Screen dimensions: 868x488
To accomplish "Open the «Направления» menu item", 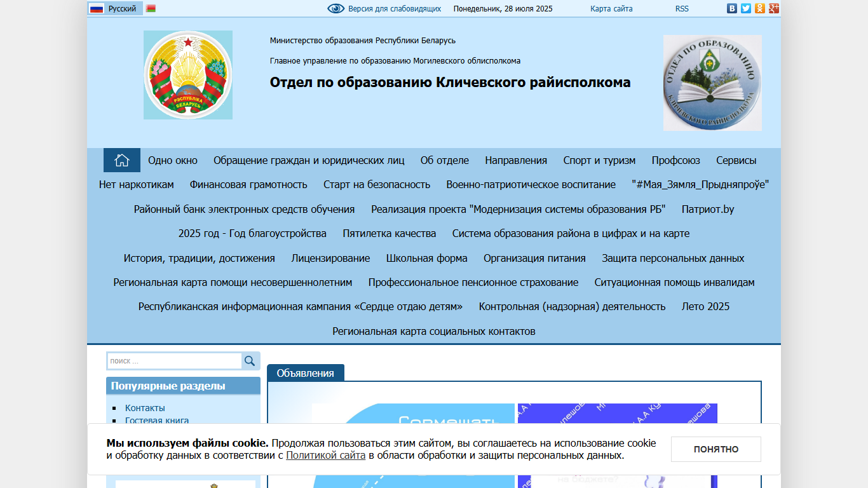I will tap(516, 160).
